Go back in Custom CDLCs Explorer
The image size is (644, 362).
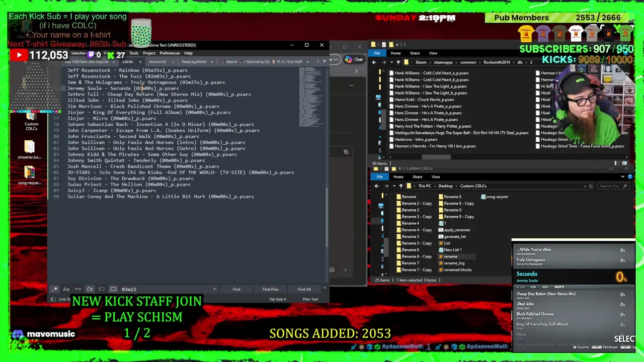pyautogui.click(x=376, y=186)
